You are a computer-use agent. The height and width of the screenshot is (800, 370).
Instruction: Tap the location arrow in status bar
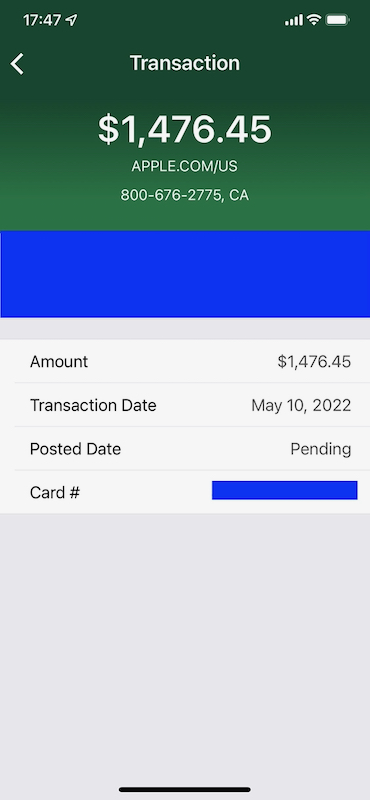pos(71,20)
